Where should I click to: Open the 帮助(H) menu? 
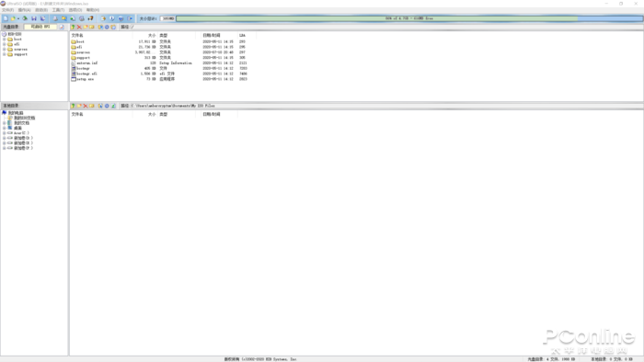[x=93, y=10]
